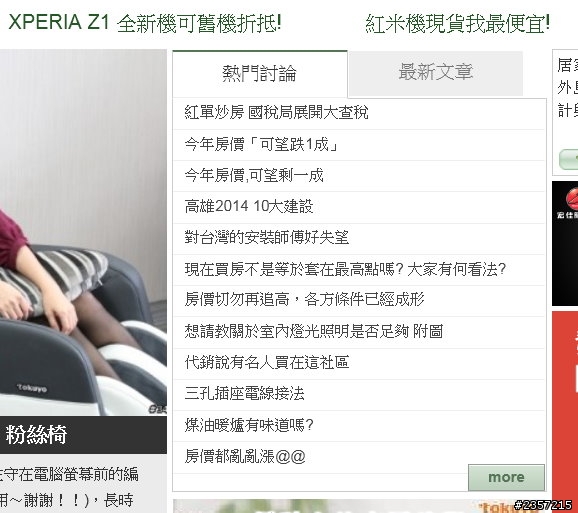Screen dimensions: 578x513
Task: Switch to the 最新文章 tab
Action: [435, 73]
